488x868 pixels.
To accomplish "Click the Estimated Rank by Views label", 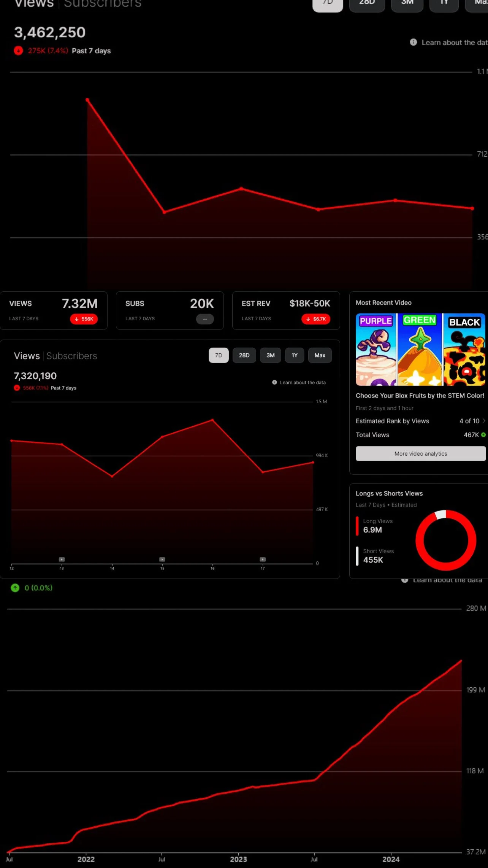I will coord(392,421).
